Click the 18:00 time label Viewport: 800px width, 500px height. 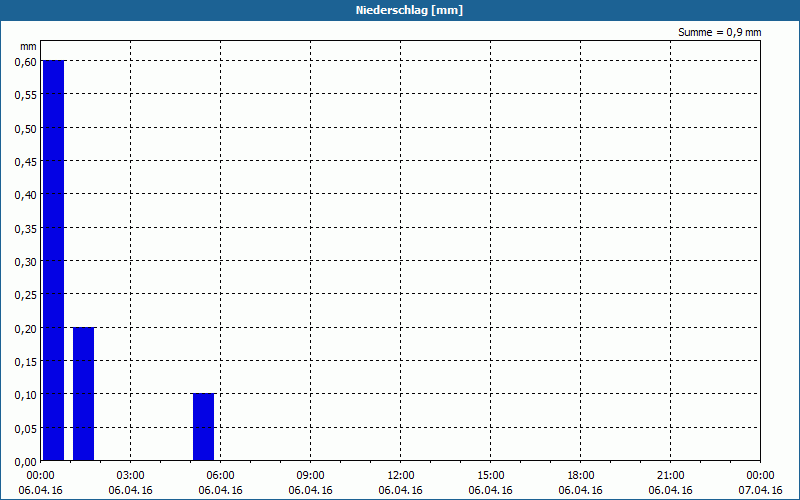(581, 476)
